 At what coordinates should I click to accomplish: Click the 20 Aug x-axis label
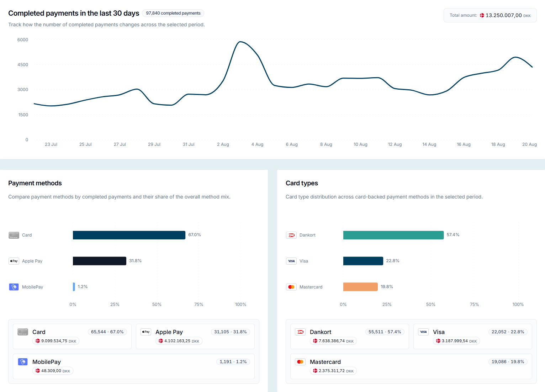click(x=529, y=144)
